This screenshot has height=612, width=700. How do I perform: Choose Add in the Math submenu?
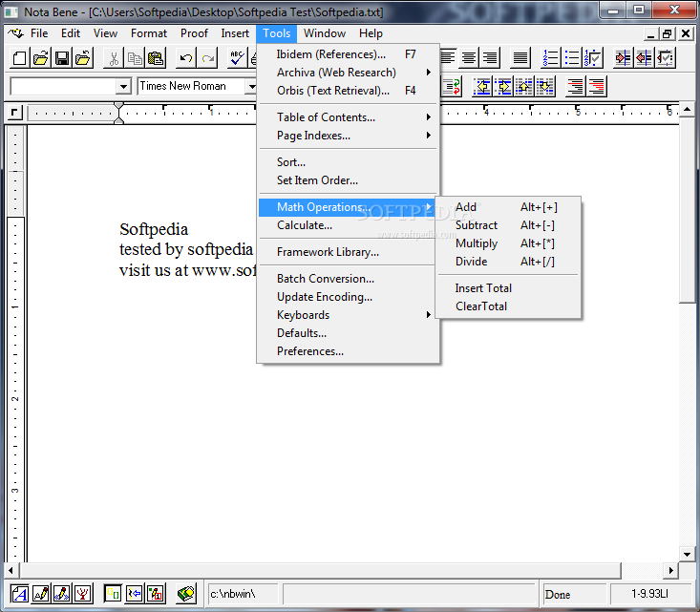point(508,207)
